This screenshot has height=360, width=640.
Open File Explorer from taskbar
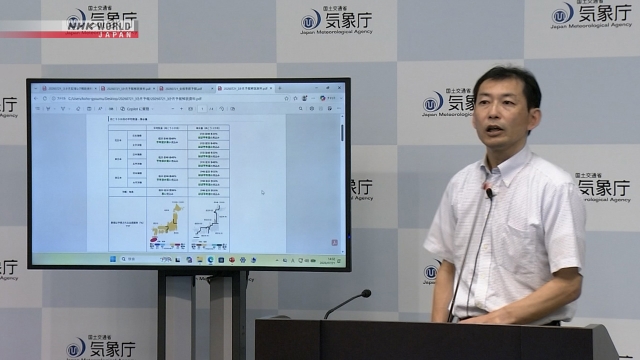pos(200,260)
